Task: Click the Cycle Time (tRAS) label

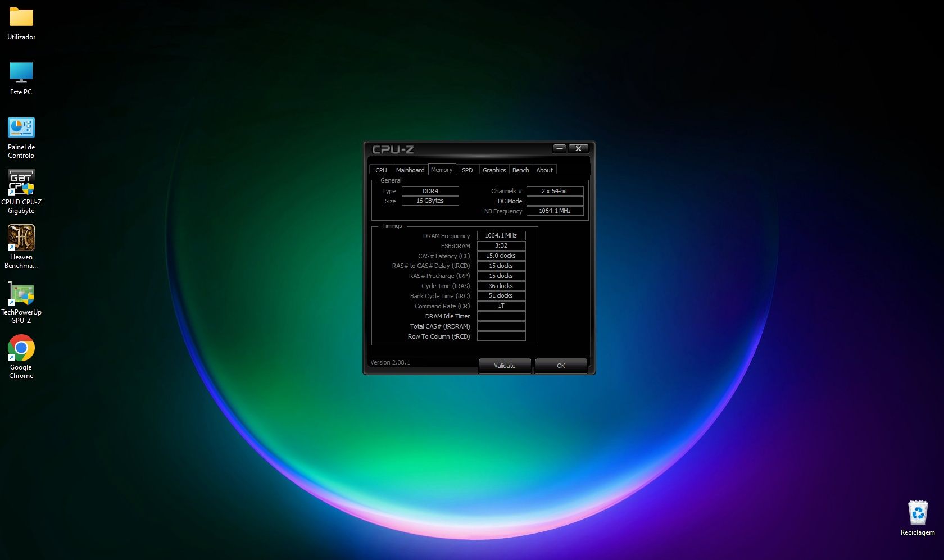Action: click(x=446, y=286)
